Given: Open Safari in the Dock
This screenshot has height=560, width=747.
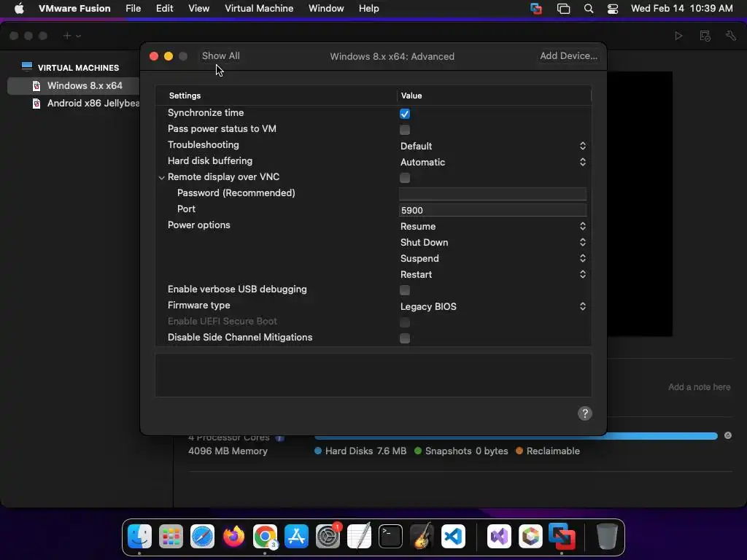Looking at the screenshot, I should pyautogui.click(x=203, y=536).
